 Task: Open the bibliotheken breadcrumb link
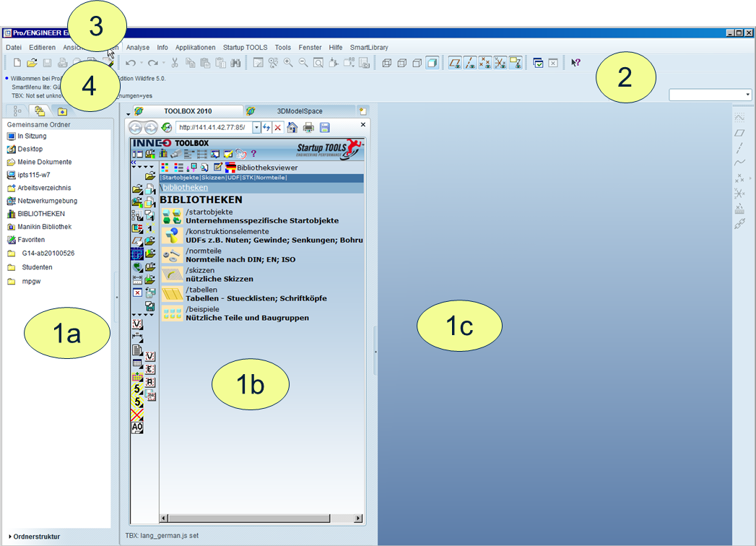tap(185, 187)
